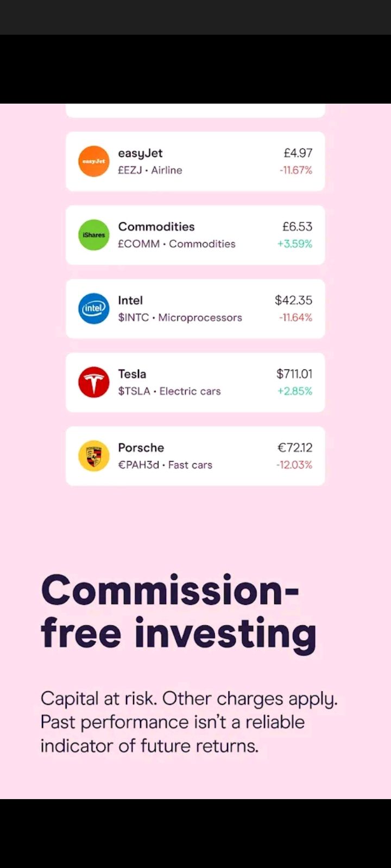Tap Commodities change +3.59%
Viewport: 391px width, 868px height.
295,244
